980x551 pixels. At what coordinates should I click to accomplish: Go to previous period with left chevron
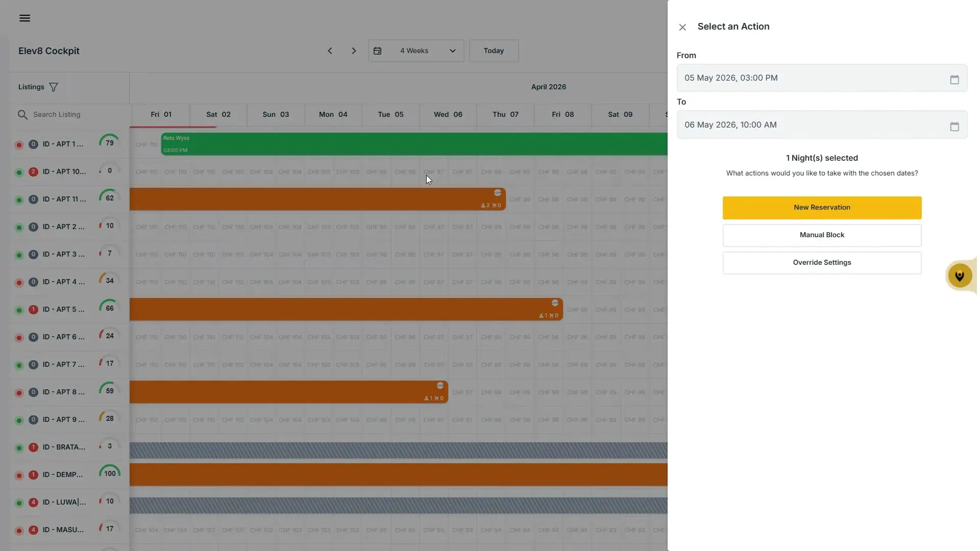330,51
